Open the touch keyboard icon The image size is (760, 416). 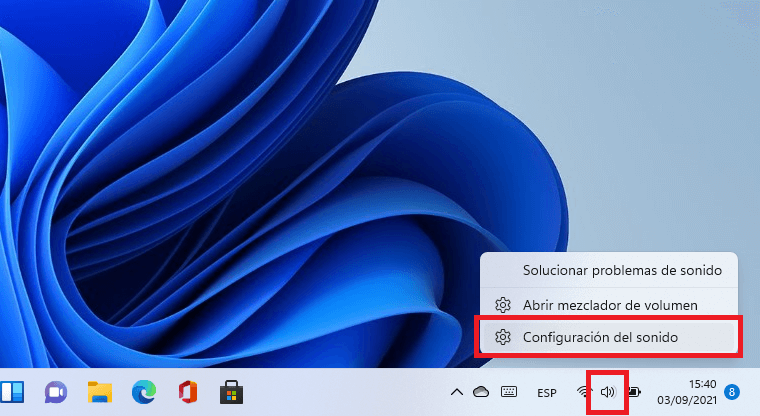pos(508,392)
